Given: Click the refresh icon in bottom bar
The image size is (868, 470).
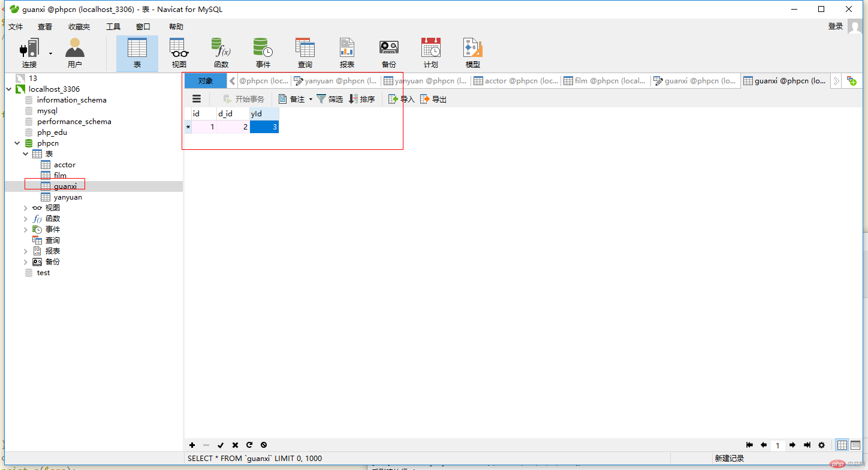Looking at the screenshot, I should pyautogui.click(x=249, y=445).
